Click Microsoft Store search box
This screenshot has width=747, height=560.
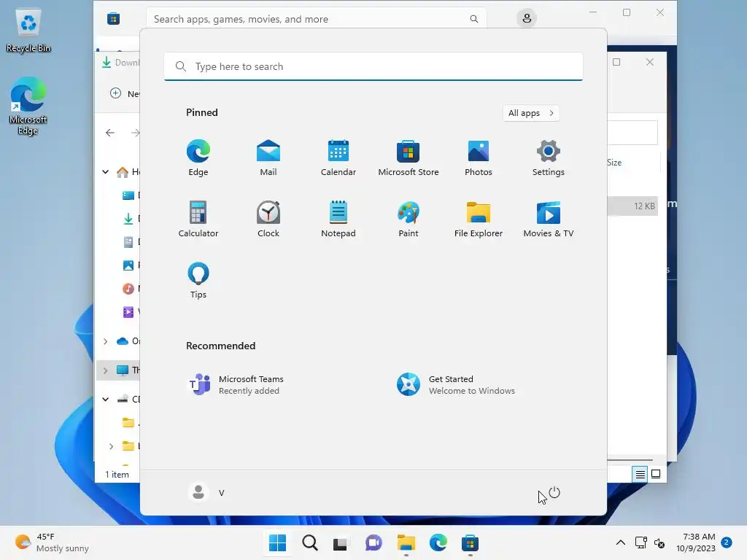pos(316,19)
